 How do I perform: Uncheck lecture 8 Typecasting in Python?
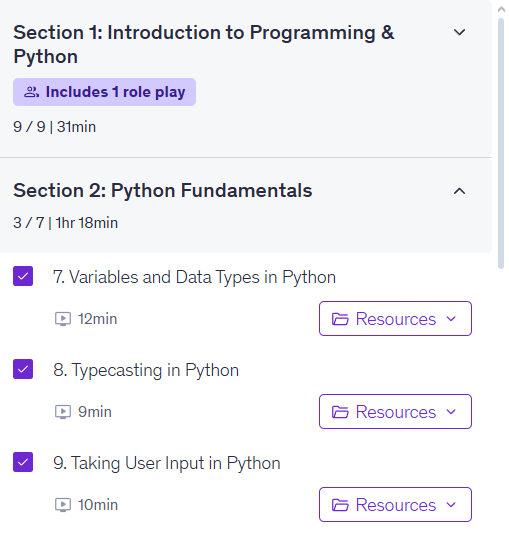click(23, 369)
